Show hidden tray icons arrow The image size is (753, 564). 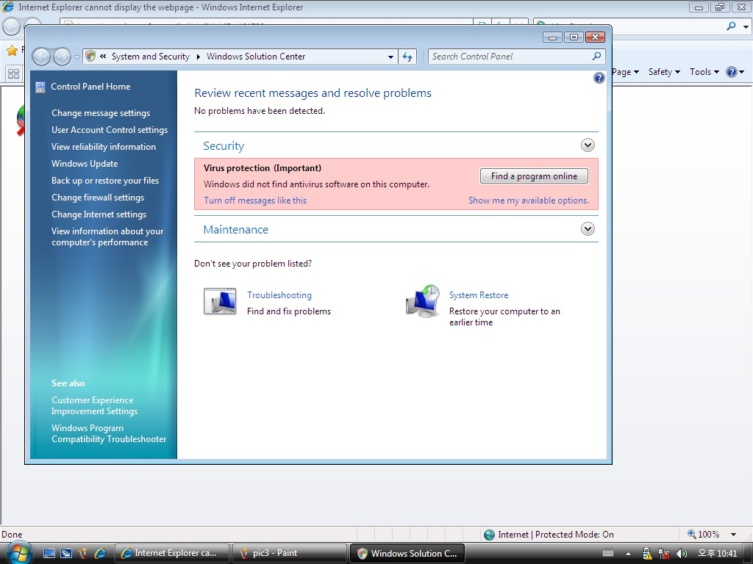[x=628, y=554]
